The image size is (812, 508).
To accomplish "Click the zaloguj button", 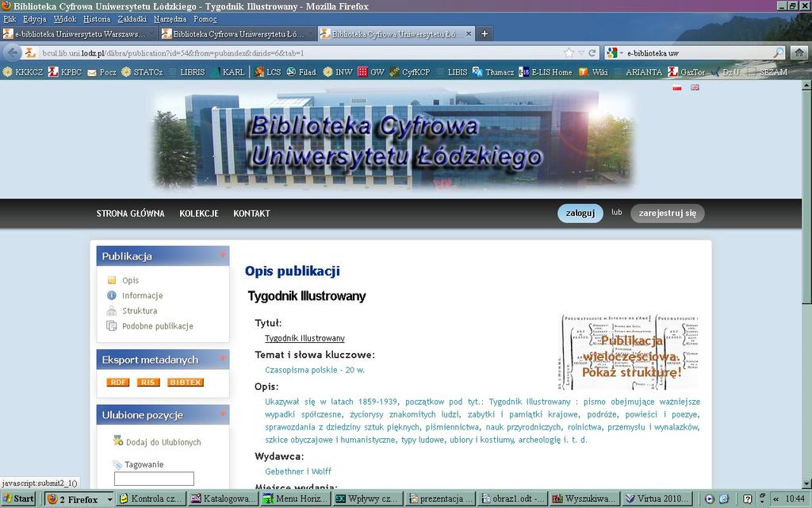I will click(x=580, y=213).
